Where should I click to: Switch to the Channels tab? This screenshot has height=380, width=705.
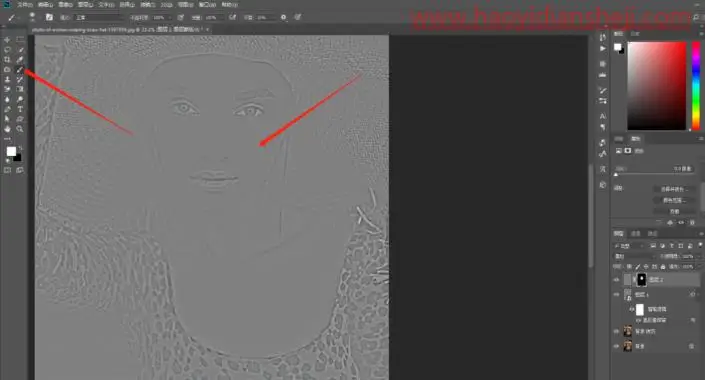(x=635, y=233)
